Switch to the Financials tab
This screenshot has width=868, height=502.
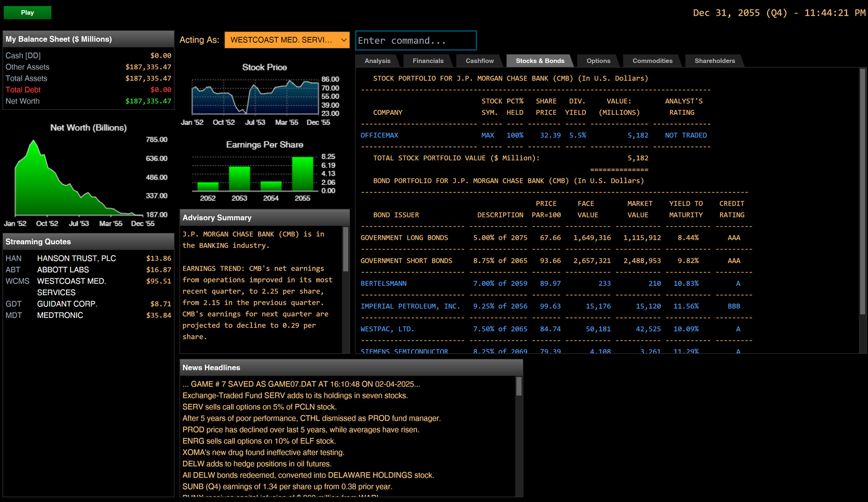pyautogui.click(x=428, y=61)
